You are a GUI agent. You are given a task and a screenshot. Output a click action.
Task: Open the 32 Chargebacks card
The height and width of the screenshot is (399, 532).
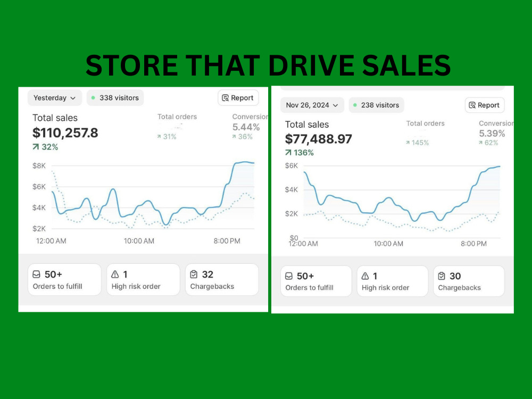tap(222, 280)
